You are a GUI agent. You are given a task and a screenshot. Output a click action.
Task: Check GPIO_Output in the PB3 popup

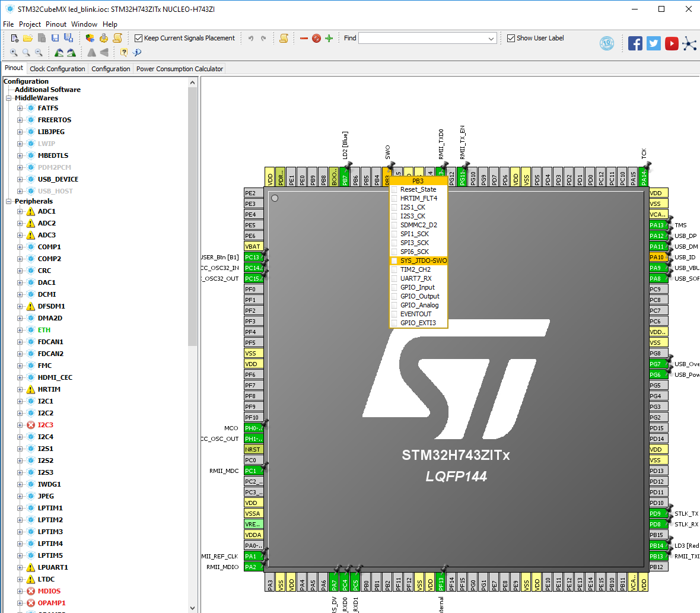tap(394, 297)
